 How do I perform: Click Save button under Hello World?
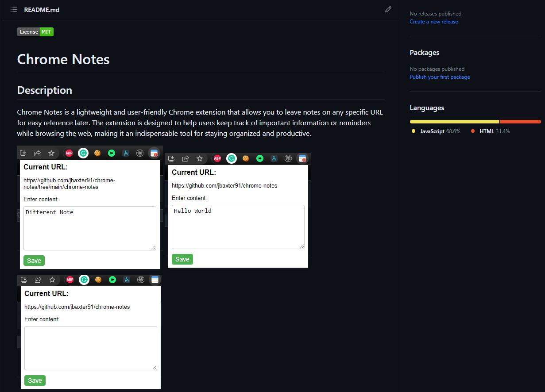(x=182, y=259)
